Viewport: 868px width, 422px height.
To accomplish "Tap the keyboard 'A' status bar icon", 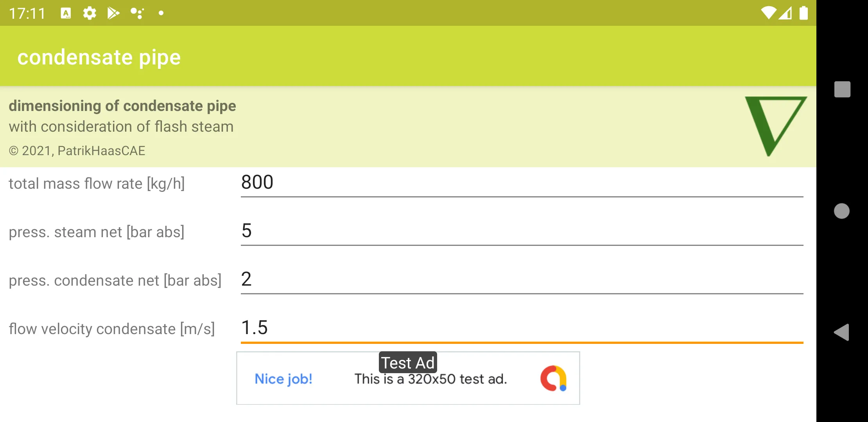I will [x=66, y=13].
